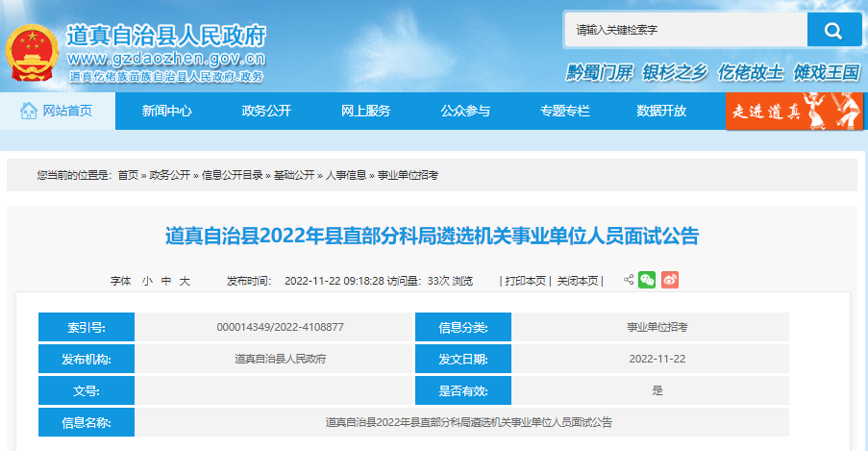Set font size to 大
This screenshot has height=451, width=868.
185,281
